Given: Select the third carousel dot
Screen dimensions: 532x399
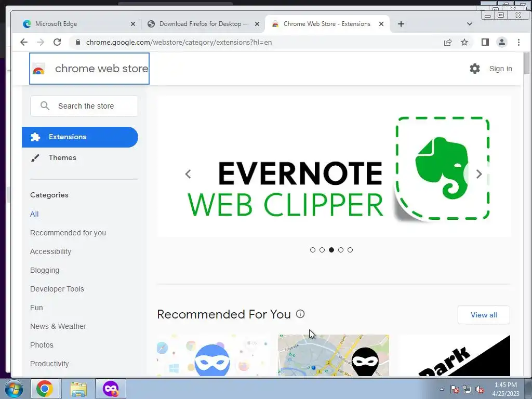Looking at the screenshot, I should (x=331, y=250).
